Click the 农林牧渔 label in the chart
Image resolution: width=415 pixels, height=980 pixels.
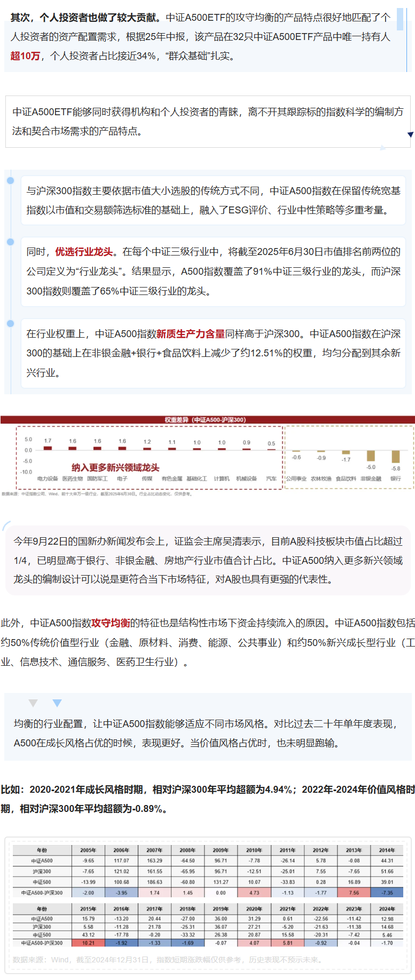click(x=321, y=479)
